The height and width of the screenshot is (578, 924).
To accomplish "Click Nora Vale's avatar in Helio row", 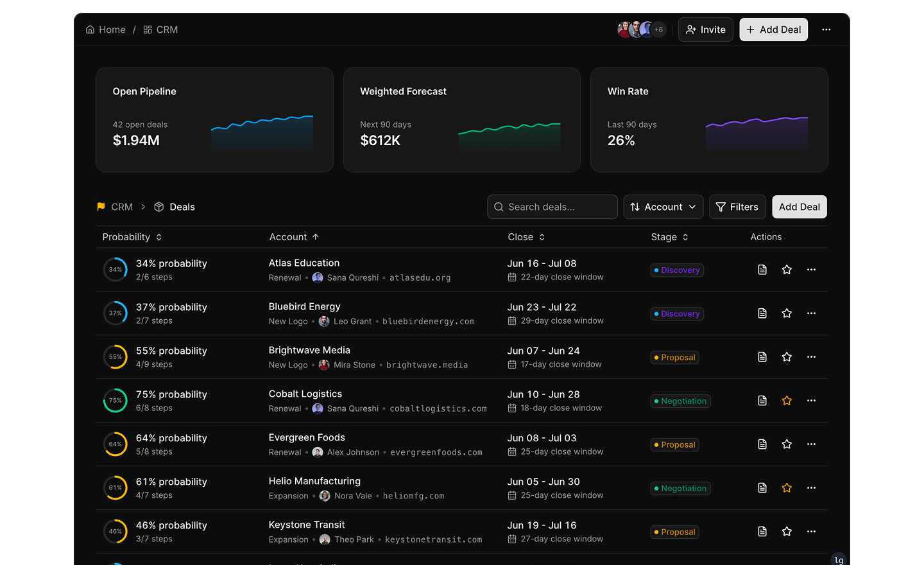I will pos(325,496).
